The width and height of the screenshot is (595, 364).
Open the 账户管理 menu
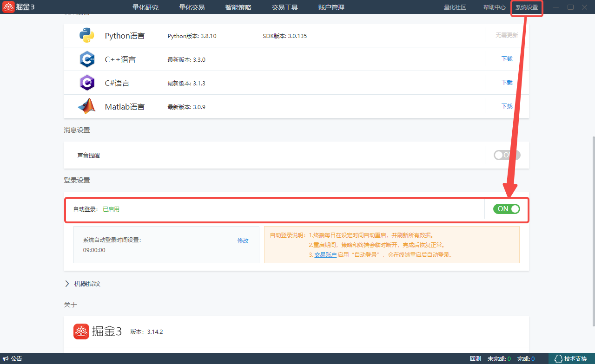(331, 7)
